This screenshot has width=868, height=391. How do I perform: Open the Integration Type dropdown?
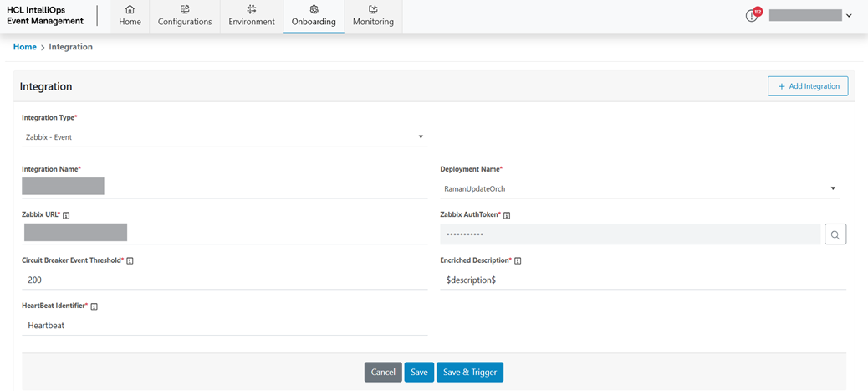(x=225, y=137)
